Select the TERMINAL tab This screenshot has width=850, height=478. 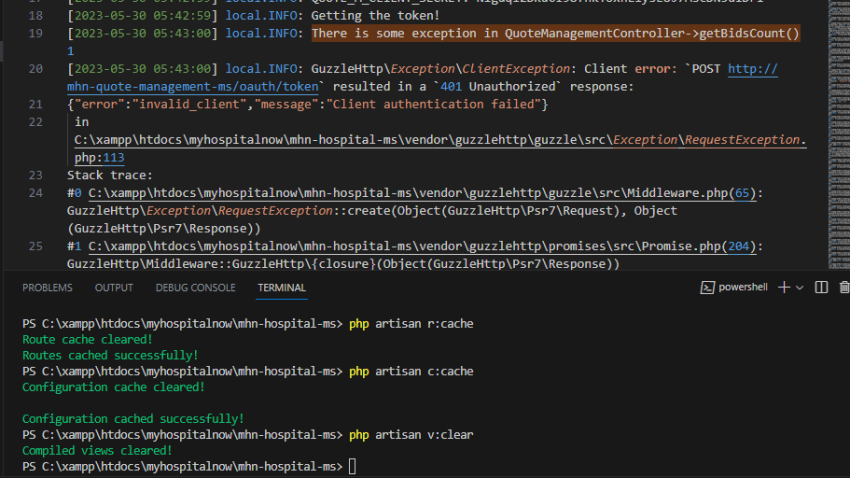[281, 288]
